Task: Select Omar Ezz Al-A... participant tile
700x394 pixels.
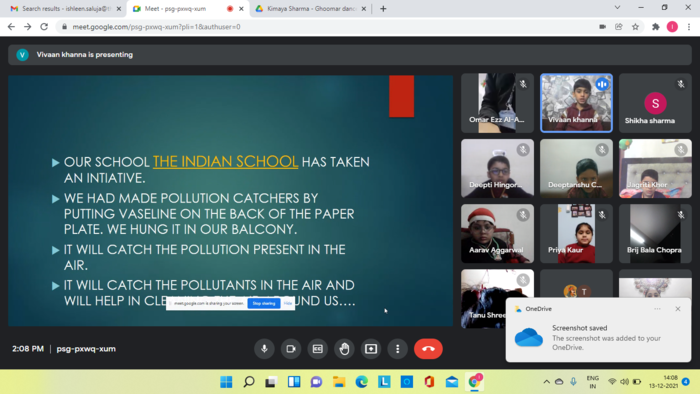Action: [x=497, y=103]
